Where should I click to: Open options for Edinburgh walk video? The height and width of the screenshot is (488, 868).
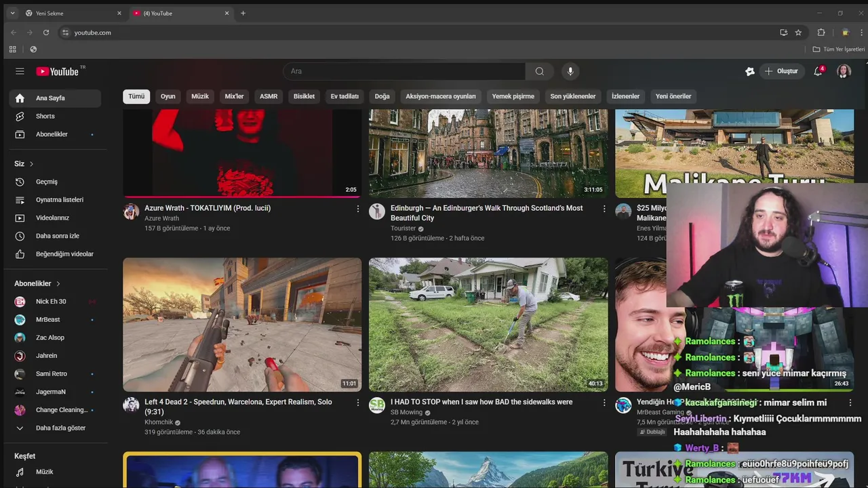tap(604, 209)
